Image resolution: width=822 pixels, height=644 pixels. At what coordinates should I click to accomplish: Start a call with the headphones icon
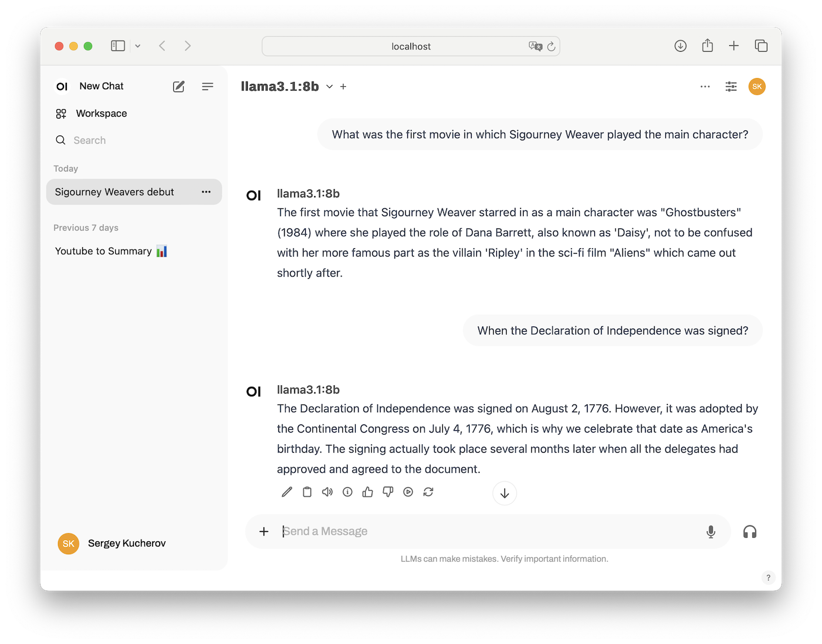click(750, 532)
